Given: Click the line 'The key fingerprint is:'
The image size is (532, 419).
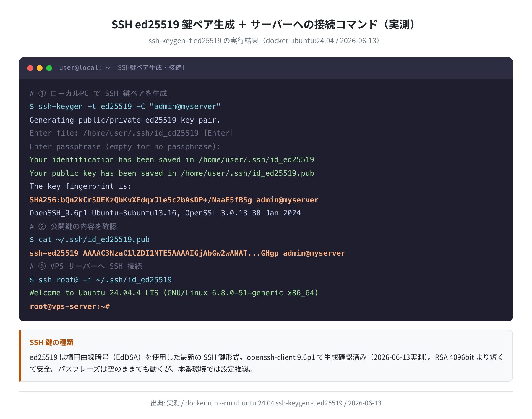Looking at the screenshot, I should [80, 186].
